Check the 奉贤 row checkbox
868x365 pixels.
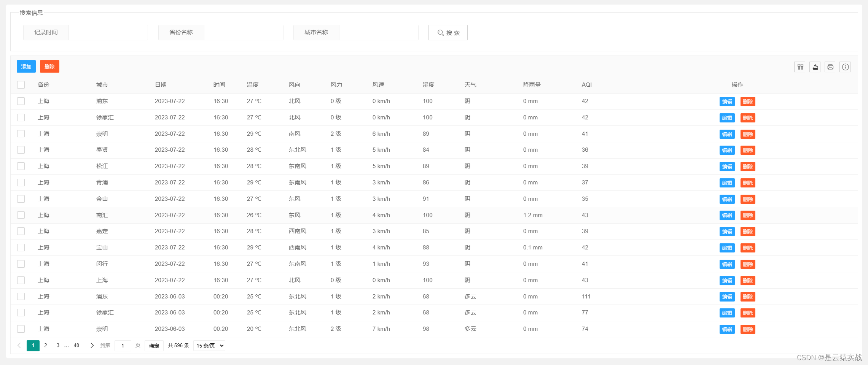coord(21,150)
